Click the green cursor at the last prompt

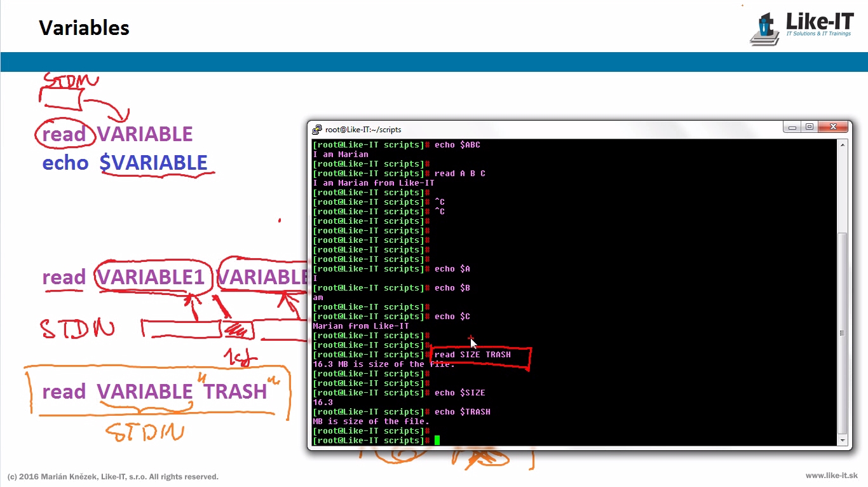pos(437,440)
